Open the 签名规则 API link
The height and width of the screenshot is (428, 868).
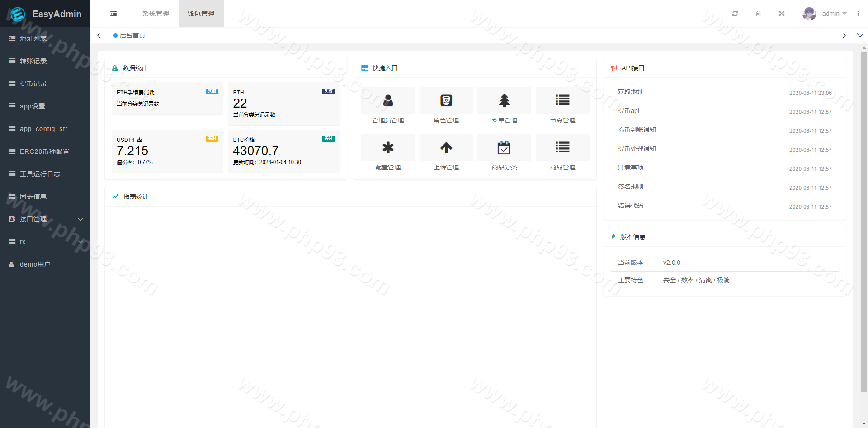[630, 187]
